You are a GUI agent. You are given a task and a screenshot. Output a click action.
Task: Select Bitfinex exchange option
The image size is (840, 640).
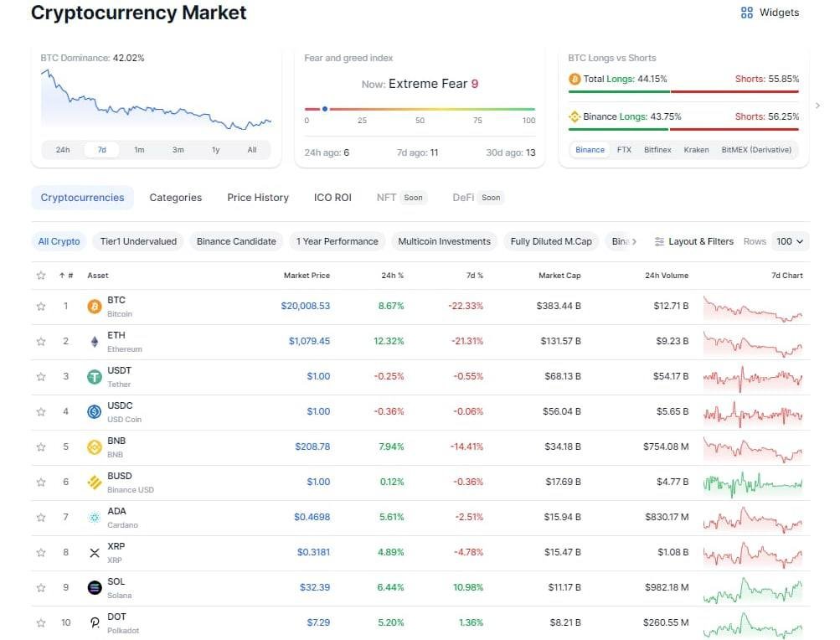pos(657,150)
